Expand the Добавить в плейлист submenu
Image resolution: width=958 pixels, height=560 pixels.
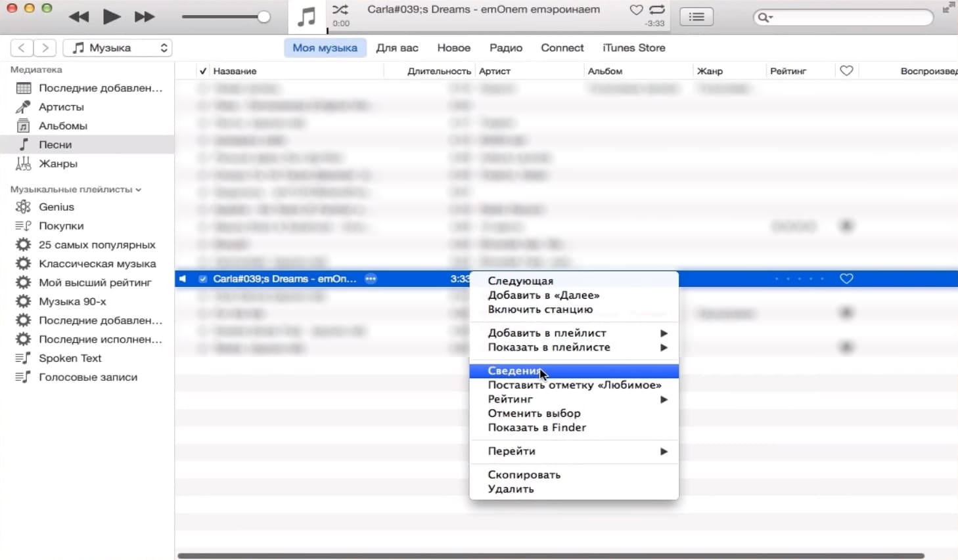point(574,334)
